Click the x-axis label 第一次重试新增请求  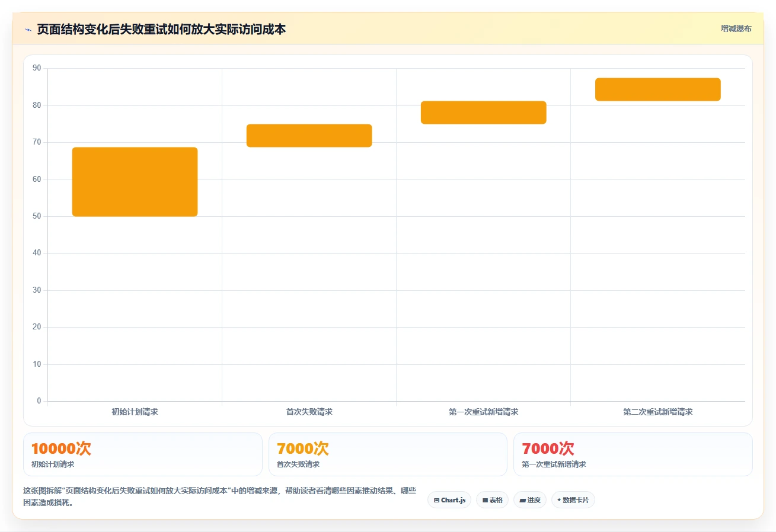483,412
